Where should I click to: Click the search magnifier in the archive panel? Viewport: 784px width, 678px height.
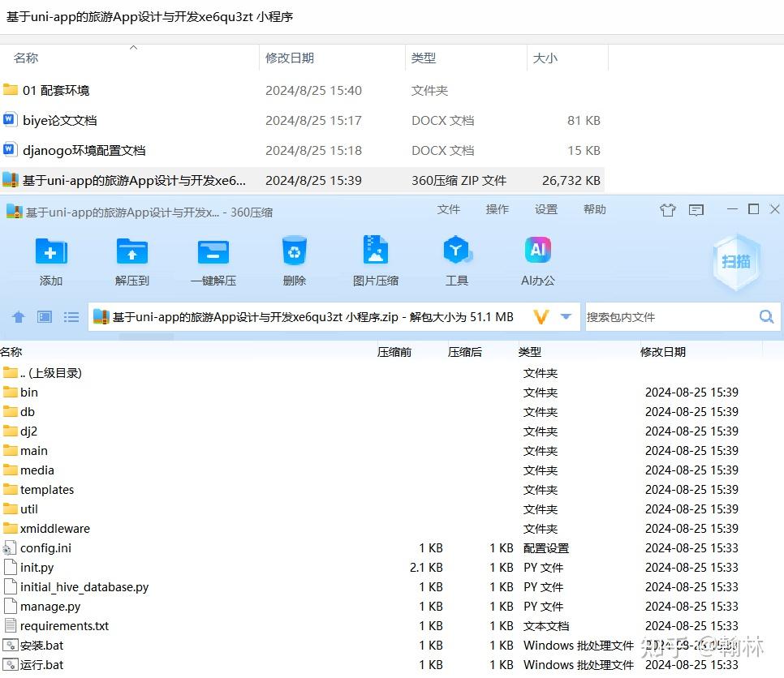pos(765,317)
